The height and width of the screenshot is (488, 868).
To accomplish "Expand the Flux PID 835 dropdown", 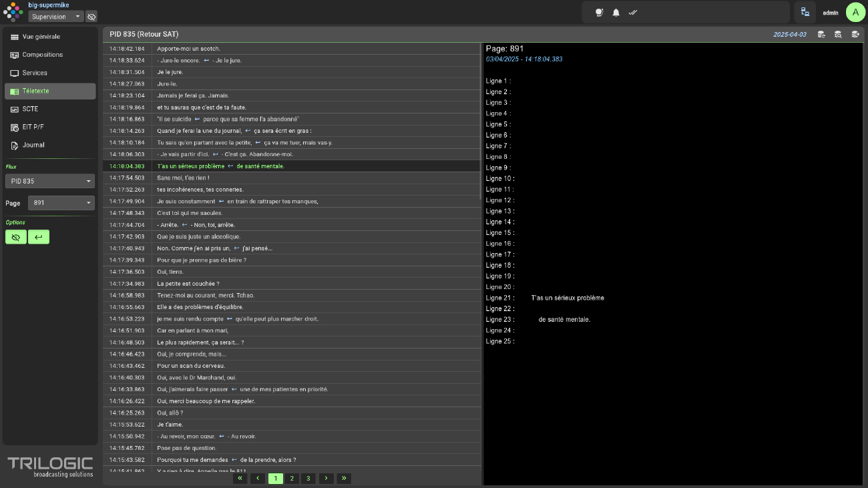I will click(x=50, y=181).
